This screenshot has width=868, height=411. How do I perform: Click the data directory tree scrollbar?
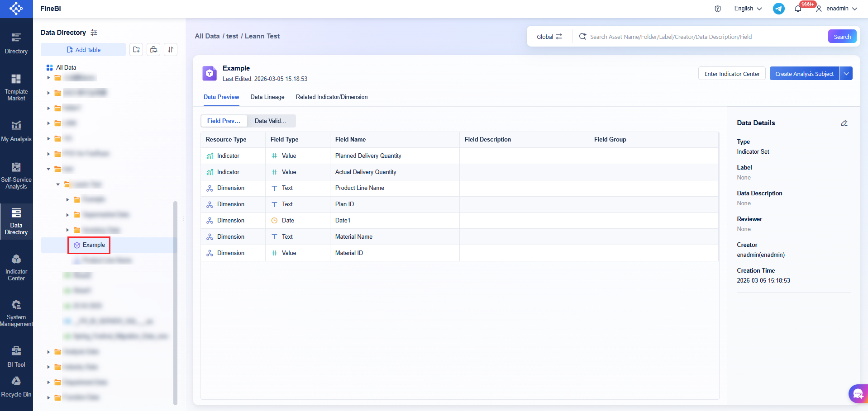[175, 303]
